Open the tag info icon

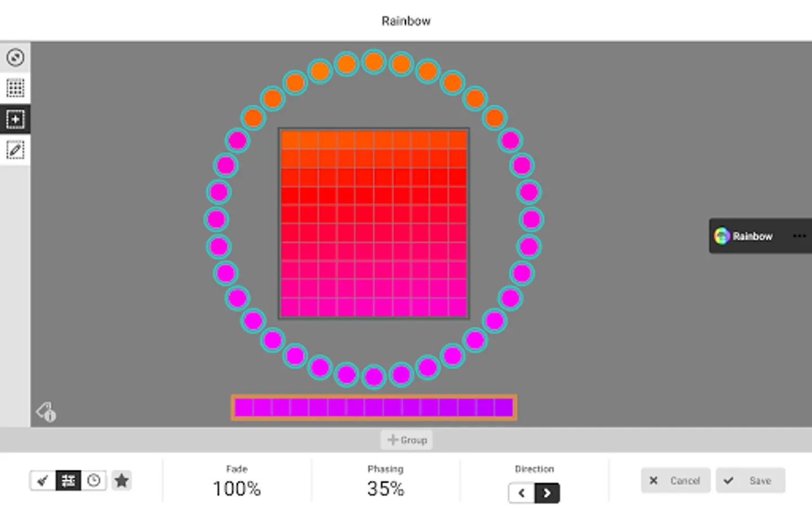(46, 412)
